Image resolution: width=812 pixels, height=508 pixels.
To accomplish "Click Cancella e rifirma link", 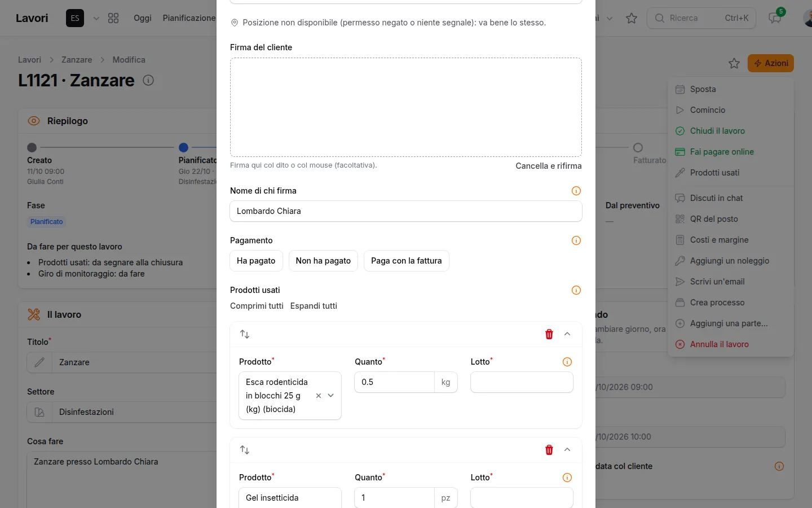I will [x=549, y=166].
